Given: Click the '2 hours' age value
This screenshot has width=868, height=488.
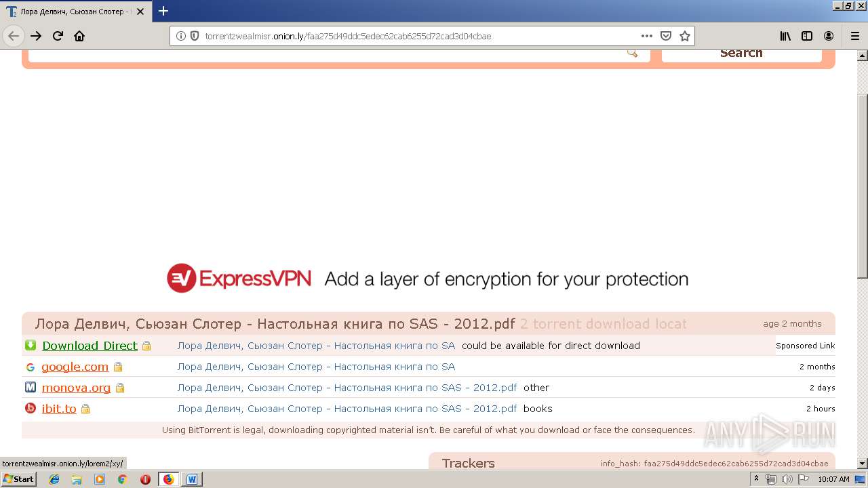Looking at the screenshot, I should tap(821, 409).
